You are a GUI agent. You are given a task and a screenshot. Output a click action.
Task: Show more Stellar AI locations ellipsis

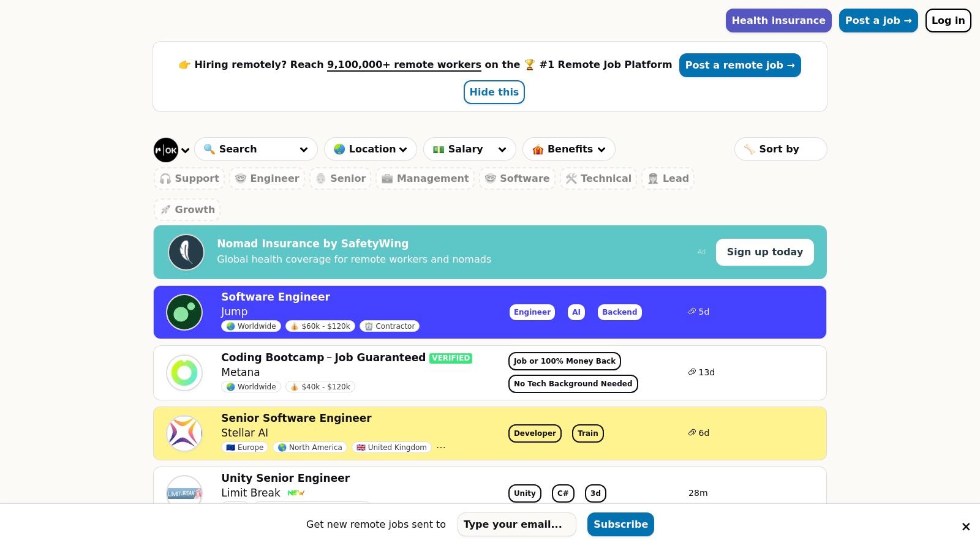click(441, 448)
